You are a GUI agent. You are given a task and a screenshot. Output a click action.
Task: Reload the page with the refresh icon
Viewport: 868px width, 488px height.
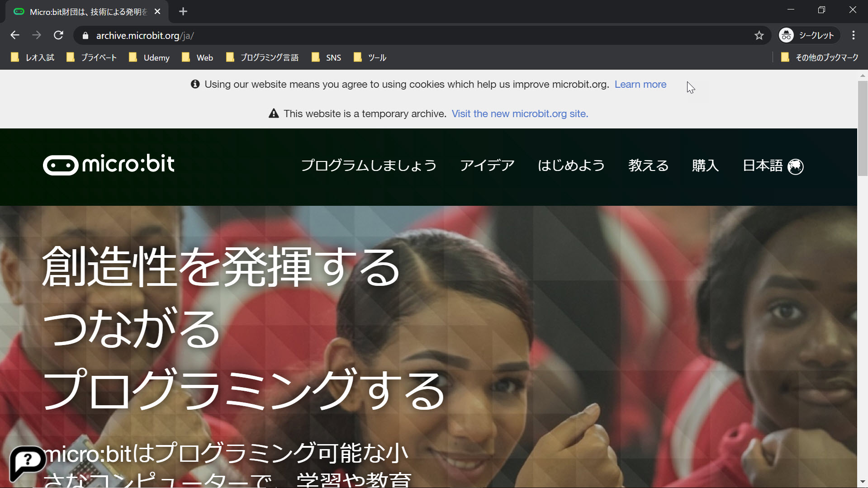click(x=58, y=35)
